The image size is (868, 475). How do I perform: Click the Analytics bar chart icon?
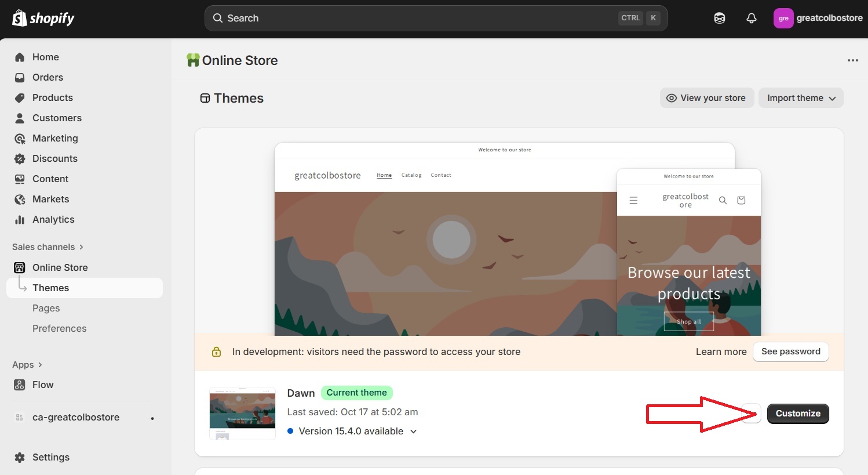tap(20, 220)
